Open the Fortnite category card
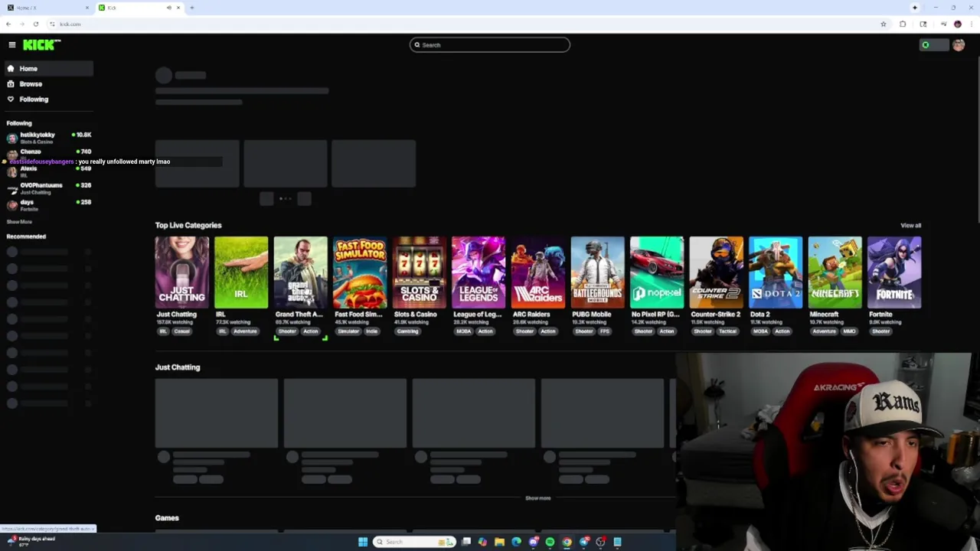This screenshot has width=980, height=551. (x=894, y=272)
